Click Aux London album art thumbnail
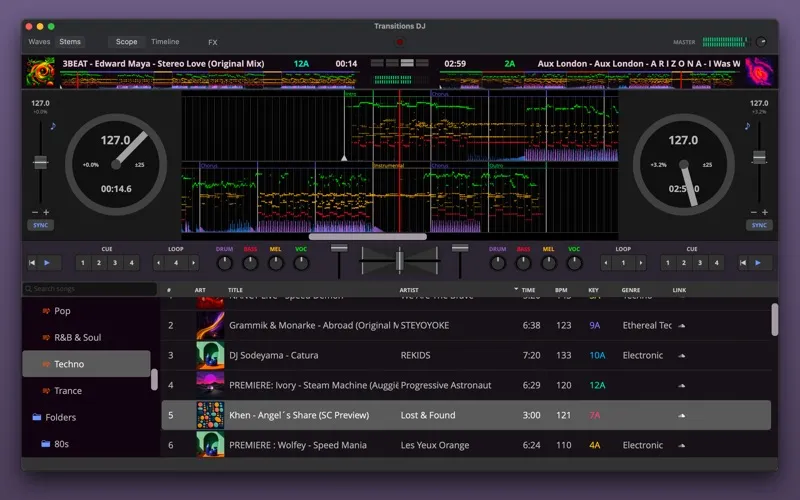Screen dimensions: 800x500 tap(759, 72)
